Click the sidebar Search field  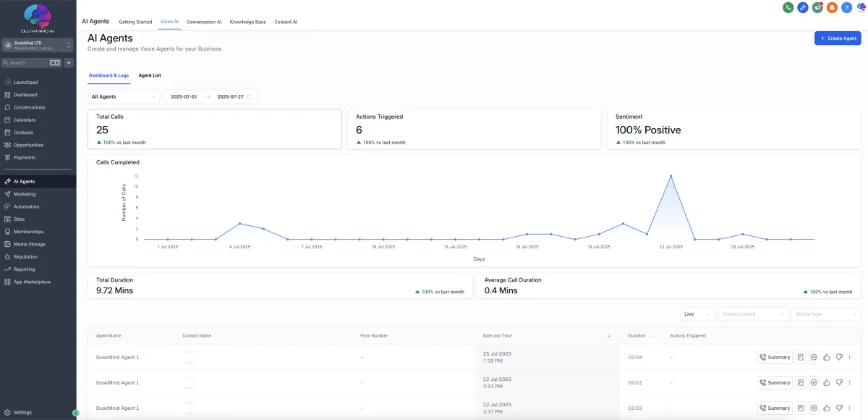[33, 63]
